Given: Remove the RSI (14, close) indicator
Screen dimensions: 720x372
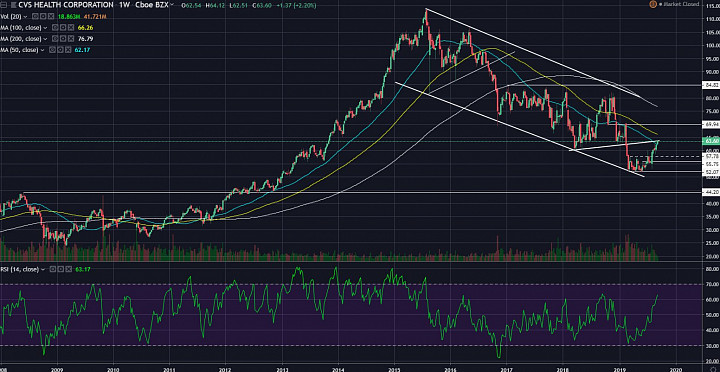Looking at the screenshot, I should (x=68, y=269).
